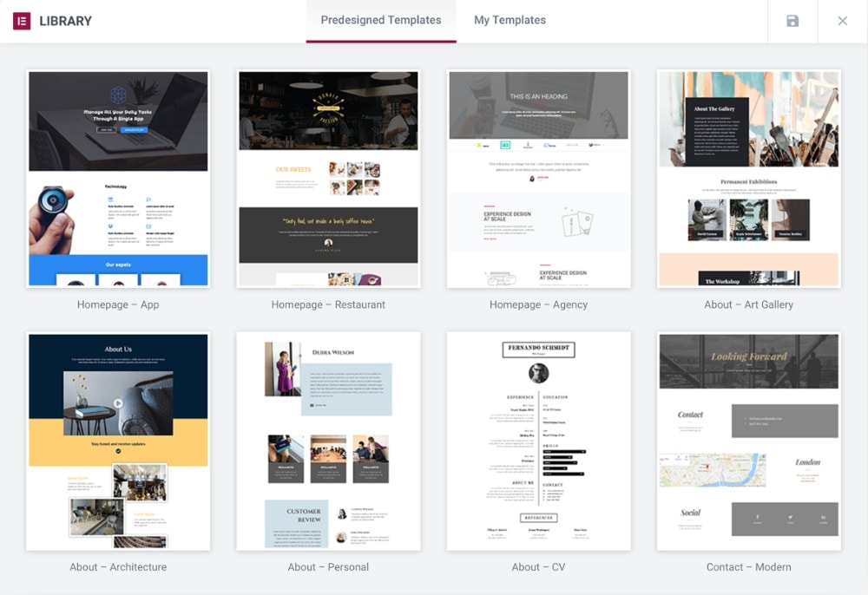
Task: Pick the About – Architecture template thumbnail
Action: pos(118,441)
